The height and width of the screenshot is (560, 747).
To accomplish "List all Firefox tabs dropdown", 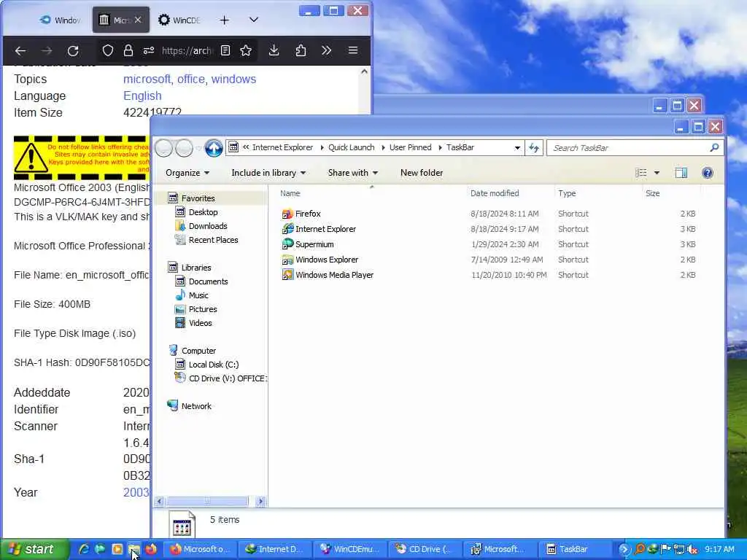I will click(x=253, y=20).
